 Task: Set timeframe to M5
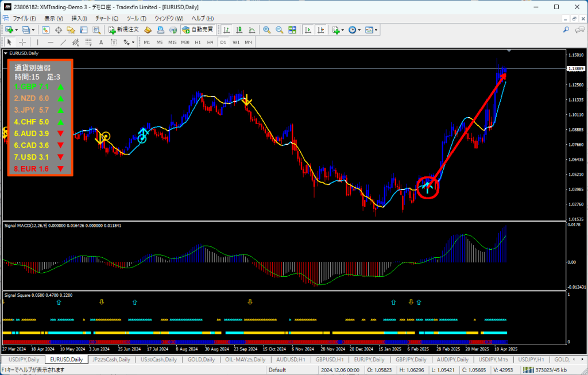click(160, 42)
